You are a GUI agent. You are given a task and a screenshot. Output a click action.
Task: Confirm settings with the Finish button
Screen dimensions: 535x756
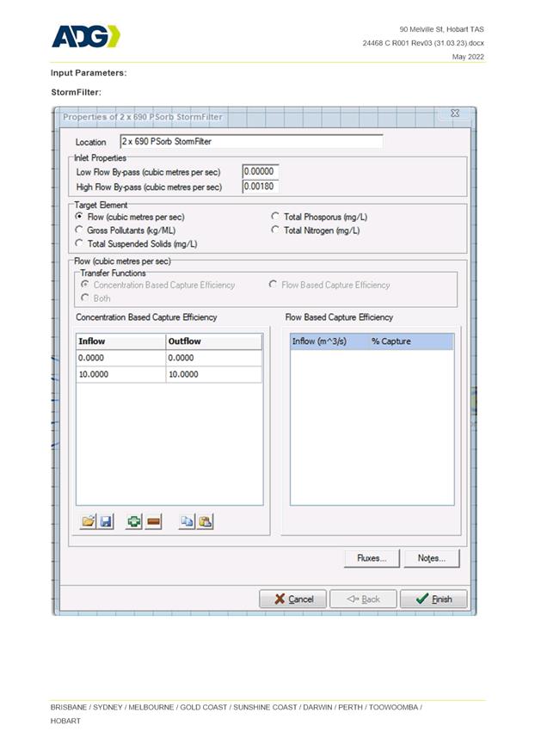[434, 599]
